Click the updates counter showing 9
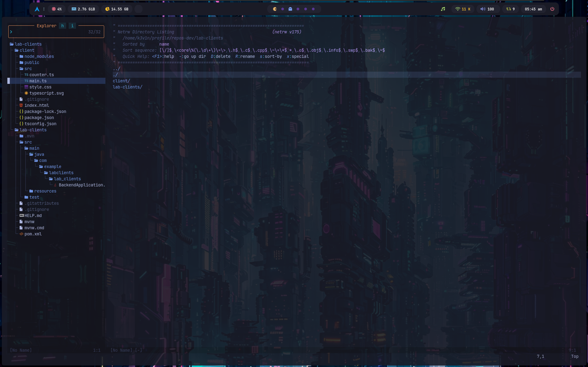This screenshot has height=367, width=588. pos(510,9)
